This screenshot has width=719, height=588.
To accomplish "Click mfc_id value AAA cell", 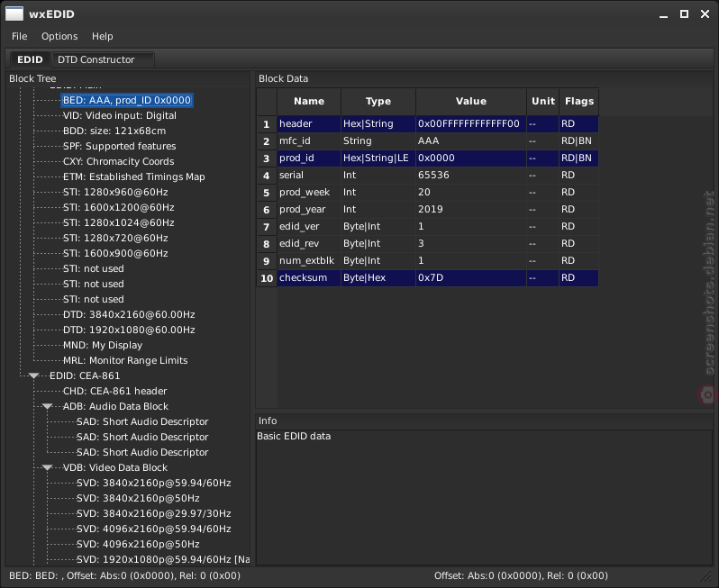I will 471,140.
